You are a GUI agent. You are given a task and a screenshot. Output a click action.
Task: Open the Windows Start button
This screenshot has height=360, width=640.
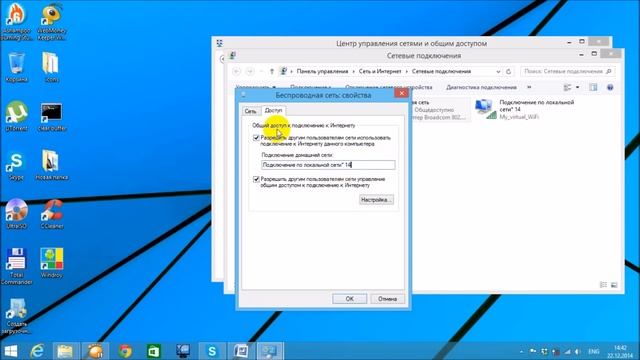coord(11,351)
